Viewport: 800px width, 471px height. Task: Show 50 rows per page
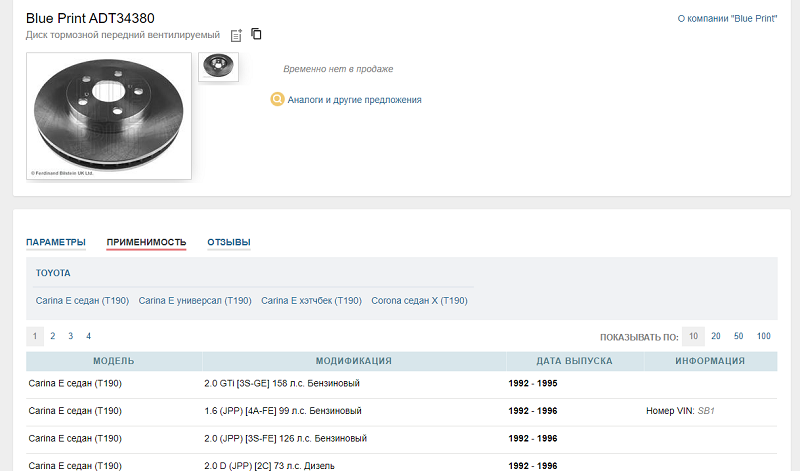click(739, 336)
